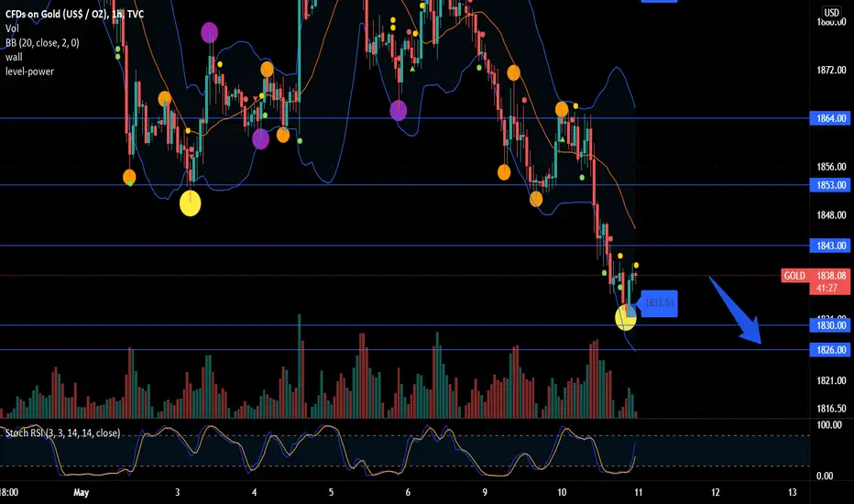Click the 10 date on time axis
This screenshot has width=854, height=504.
click(562, 493)
